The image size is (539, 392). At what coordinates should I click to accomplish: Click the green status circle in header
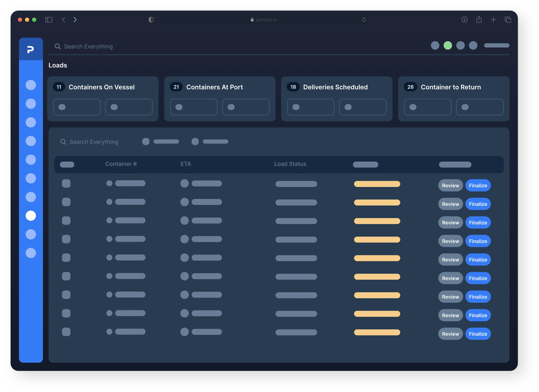[448, 45]
